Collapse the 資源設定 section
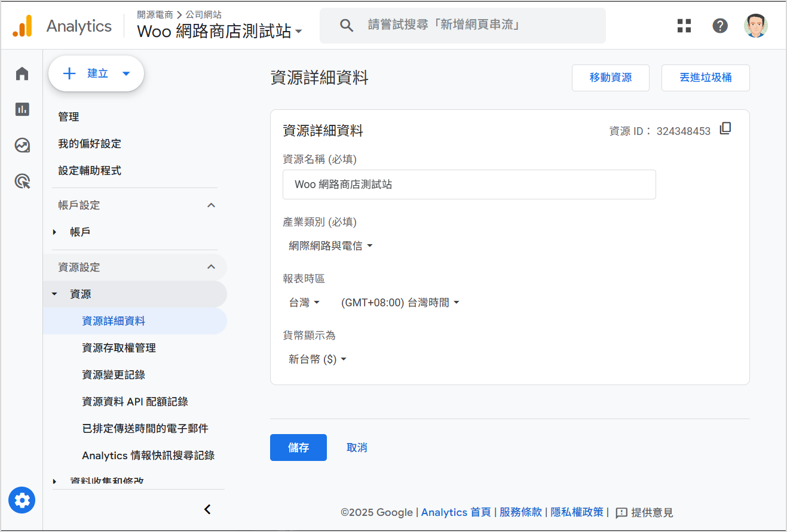787x532 pixels. [211, 267]
